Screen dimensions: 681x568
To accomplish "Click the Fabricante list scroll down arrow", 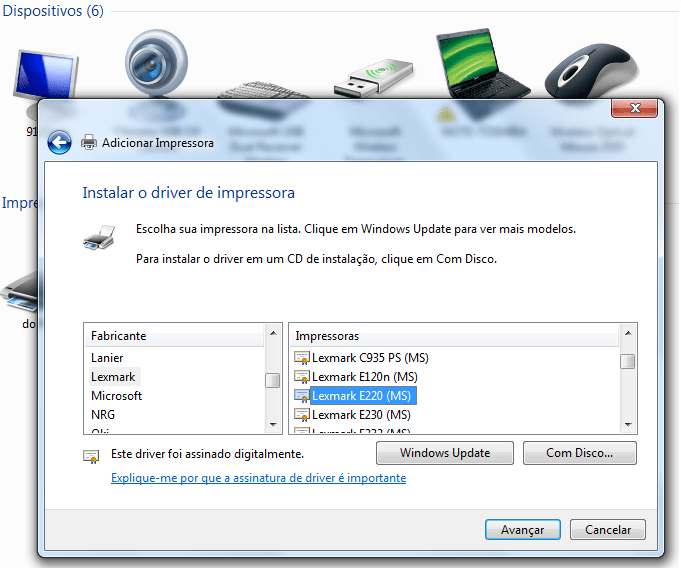I will point(273,424).
